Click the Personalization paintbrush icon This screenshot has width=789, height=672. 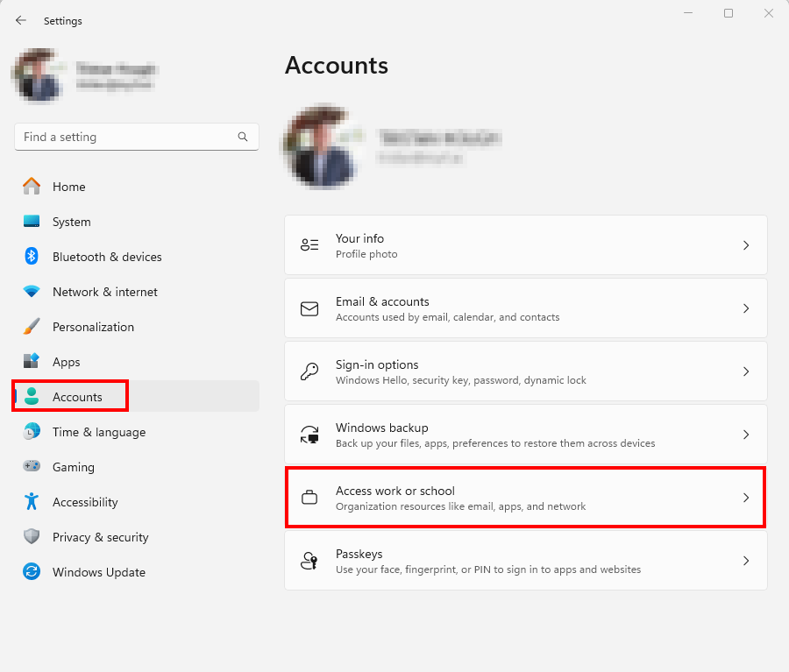(x=32, y=327)
